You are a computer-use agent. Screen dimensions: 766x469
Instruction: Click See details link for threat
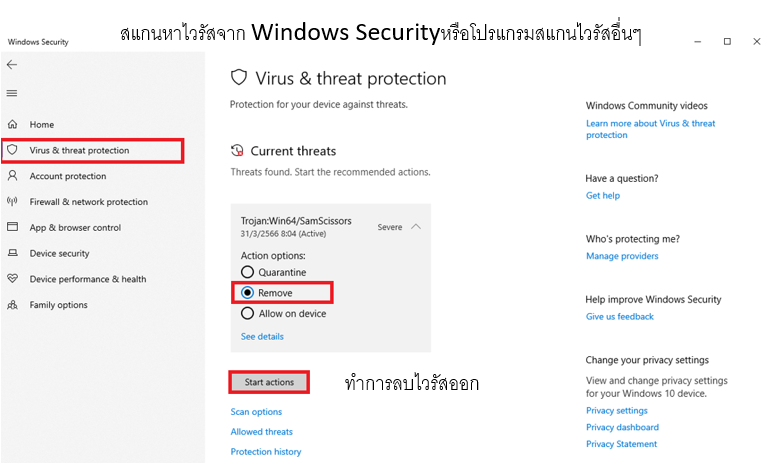click(x=262, y=337)
